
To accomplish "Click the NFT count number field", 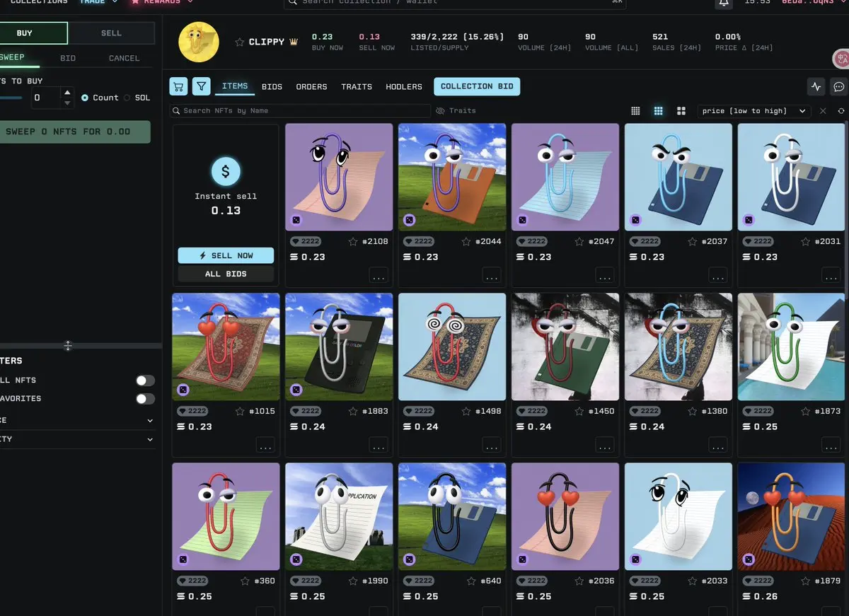I will point(45,98).
